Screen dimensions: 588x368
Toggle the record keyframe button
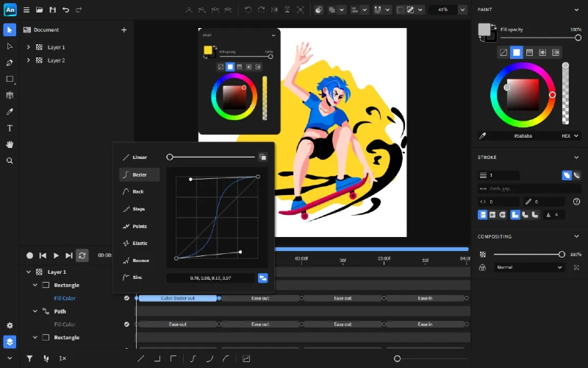pos(29,255)
